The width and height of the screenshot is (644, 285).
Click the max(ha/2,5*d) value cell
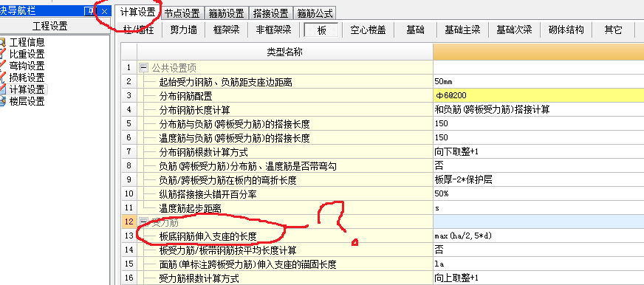pyautogui.click(x=538, y=236)
